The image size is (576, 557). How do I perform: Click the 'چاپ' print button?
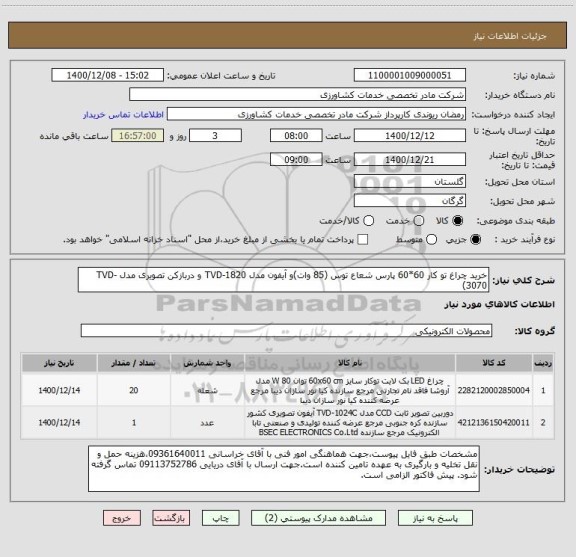coord(220,518)
